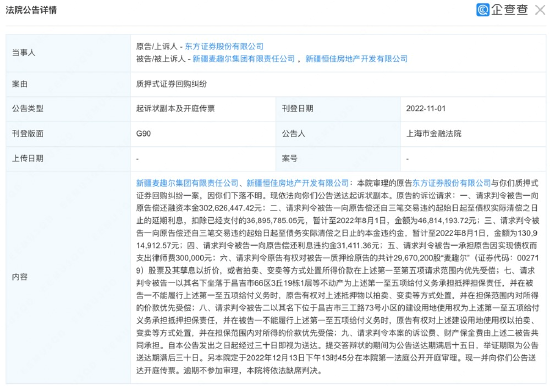Click the announcement type 起诉状副本及开庭传票
The image size is (550, 386).
point(175,108)
